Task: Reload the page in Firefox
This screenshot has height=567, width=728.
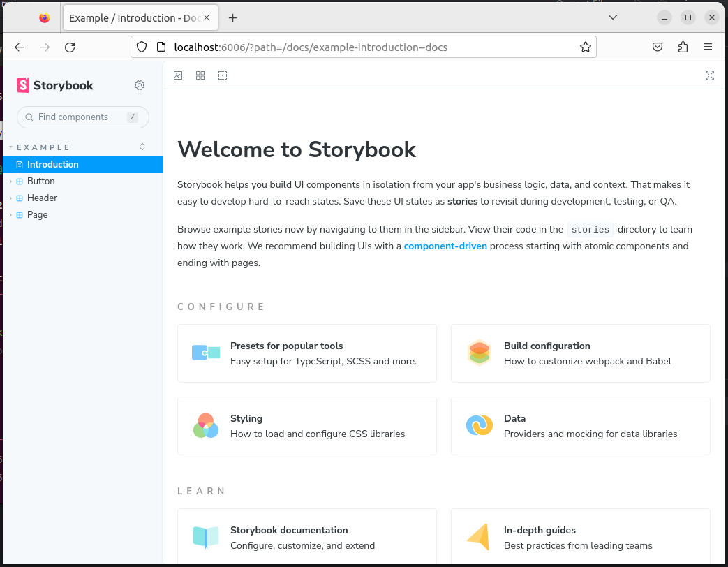Action: 70,47
